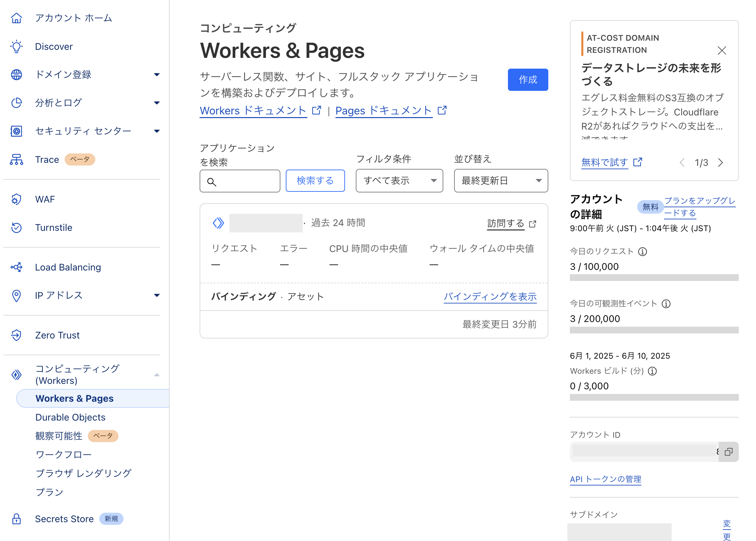Close the AT-COST DOMAIN REGISTRATION promo card

[722, 50]
